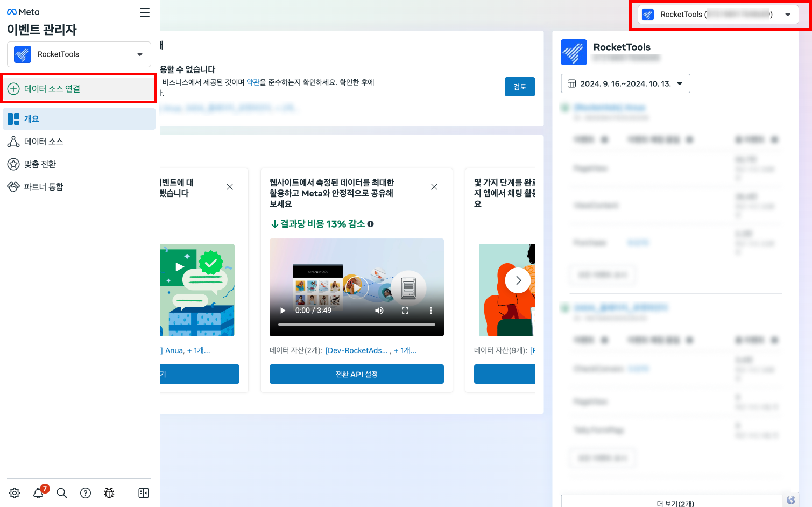Viewport: 812px width, 507px height.
Task: Collapse the sidebar panel icon
Action: pos(144,493)
